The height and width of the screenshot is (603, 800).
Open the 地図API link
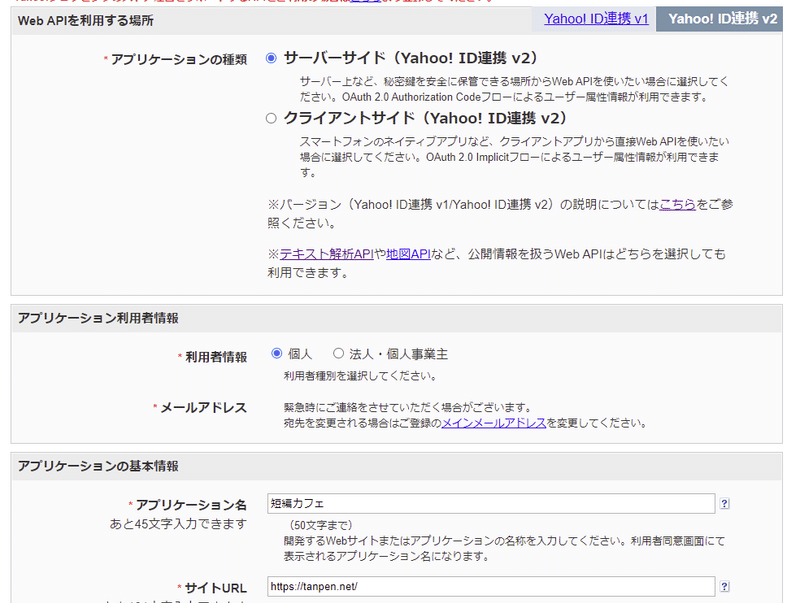click(x=408, y=254)
